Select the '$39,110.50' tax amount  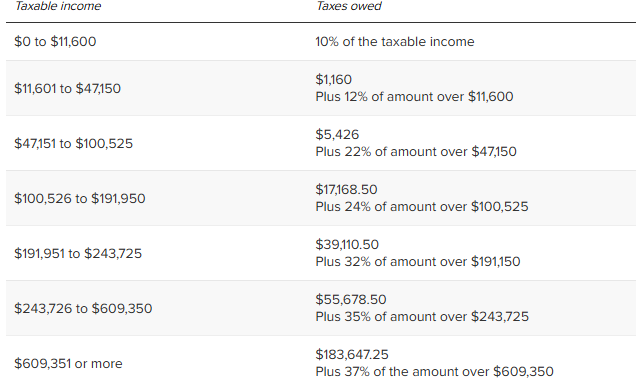(x=347, y=244)
